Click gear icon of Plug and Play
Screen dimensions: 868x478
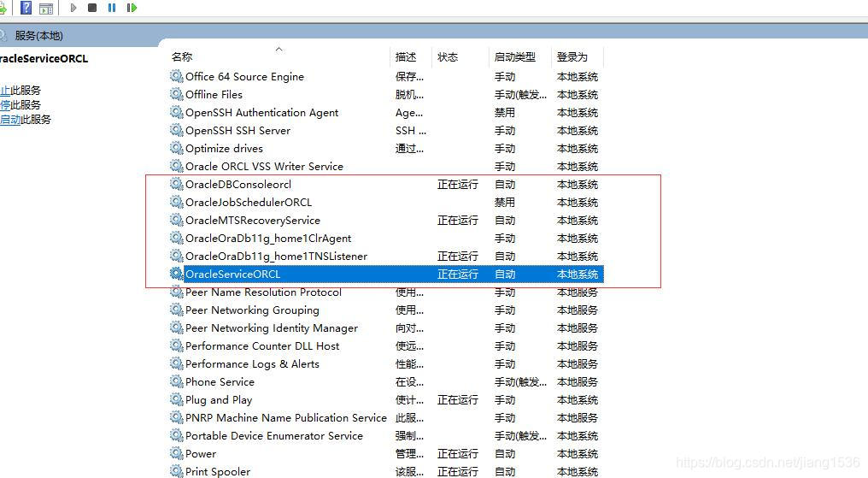(177, 399)
